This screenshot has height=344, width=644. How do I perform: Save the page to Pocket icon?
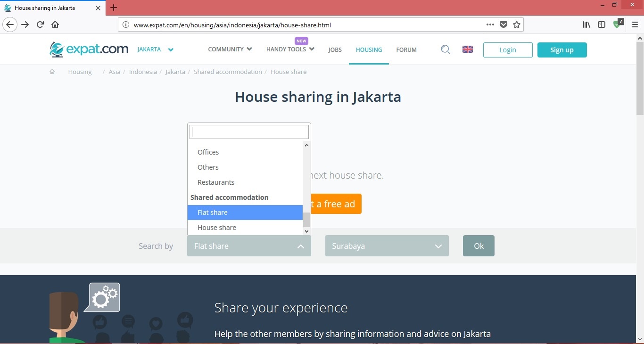pos(504,25)
